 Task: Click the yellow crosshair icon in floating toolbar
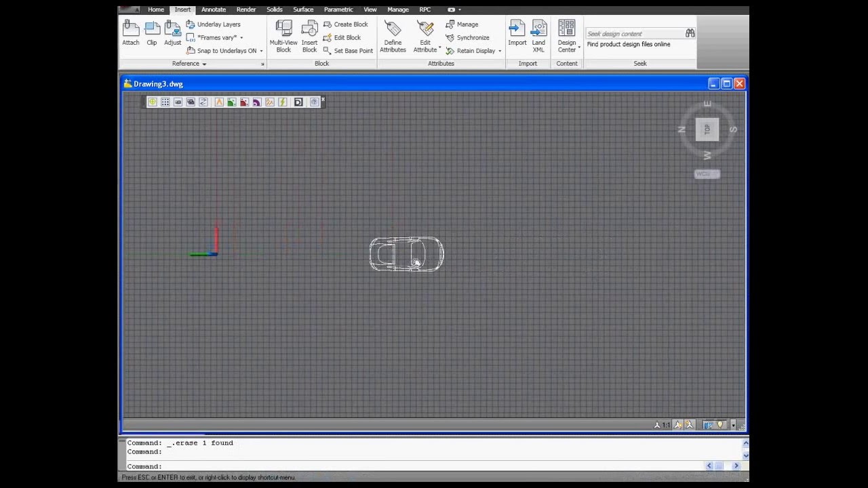153,102
